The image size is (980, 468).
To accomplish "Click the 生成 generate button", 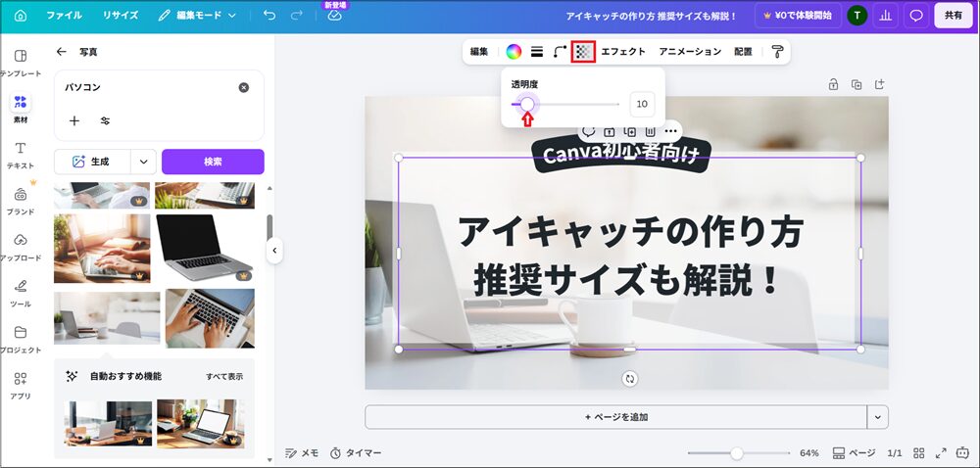I will pyautogui.click(x=92, y=162).
